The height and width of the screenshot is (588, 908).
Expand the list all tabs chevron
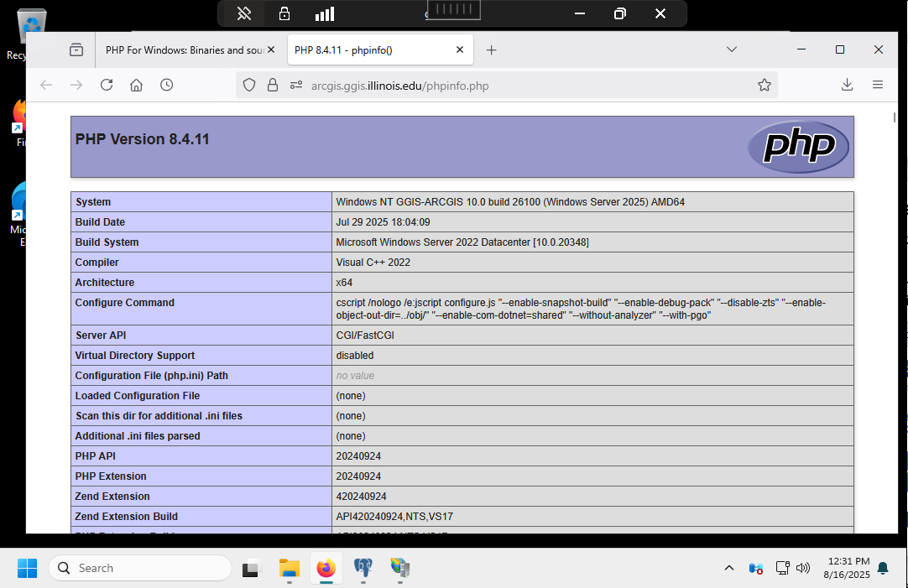click(732, 49)
